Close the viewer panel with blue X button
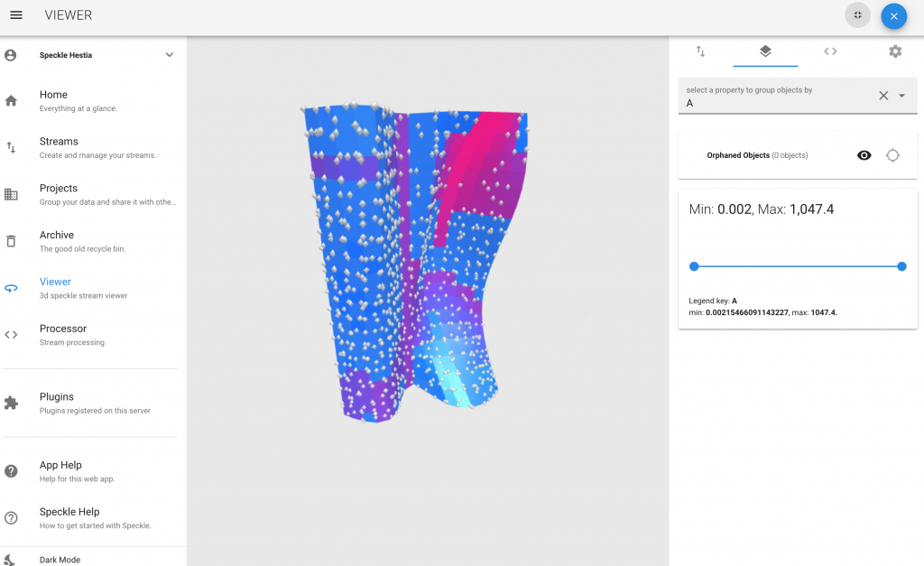924x566 pixels. coord(893,16)
